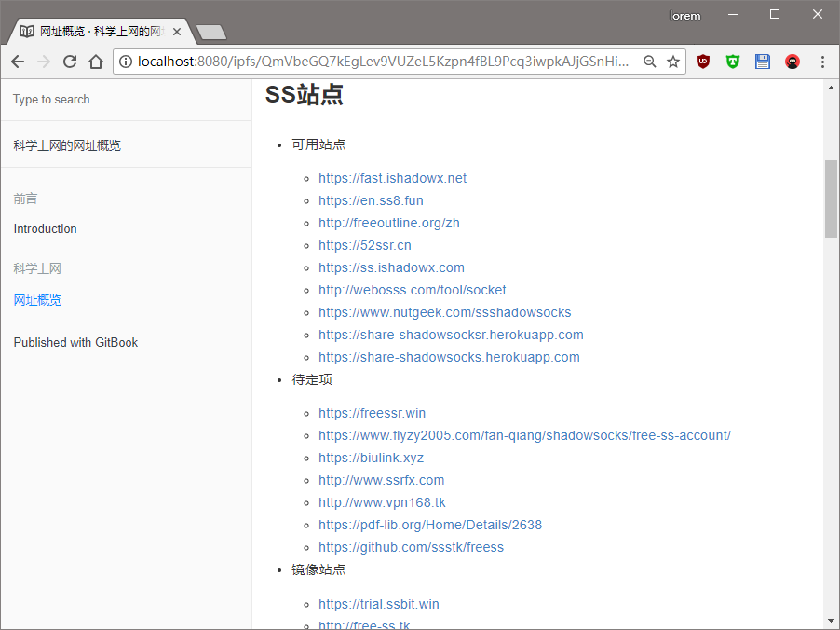Image resolution: width=840 pixels, height=630 pixels.
Task: Open a new browser tab
Action: point(211,33)
